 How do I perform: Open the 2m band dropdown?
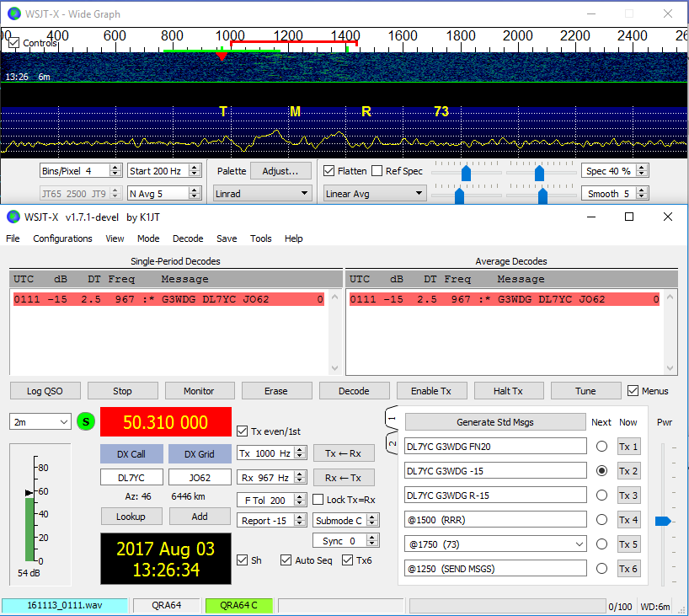[x=40, y=421]
